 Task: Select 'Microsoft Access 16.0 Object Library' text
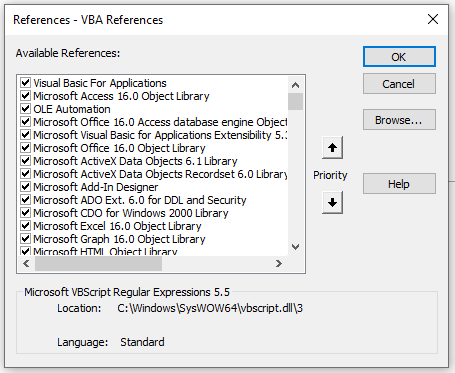121,96
